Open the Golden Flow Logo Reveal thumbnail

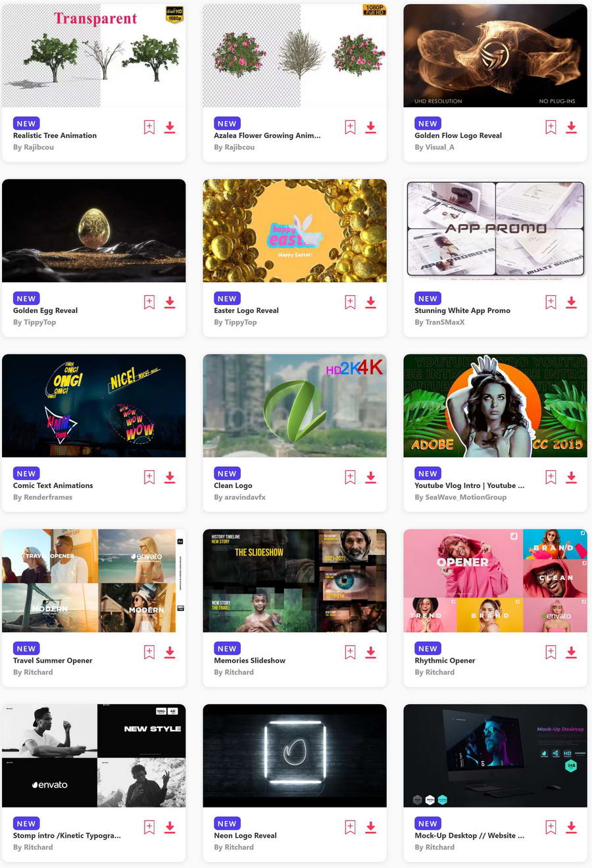(x=495, y=56)
